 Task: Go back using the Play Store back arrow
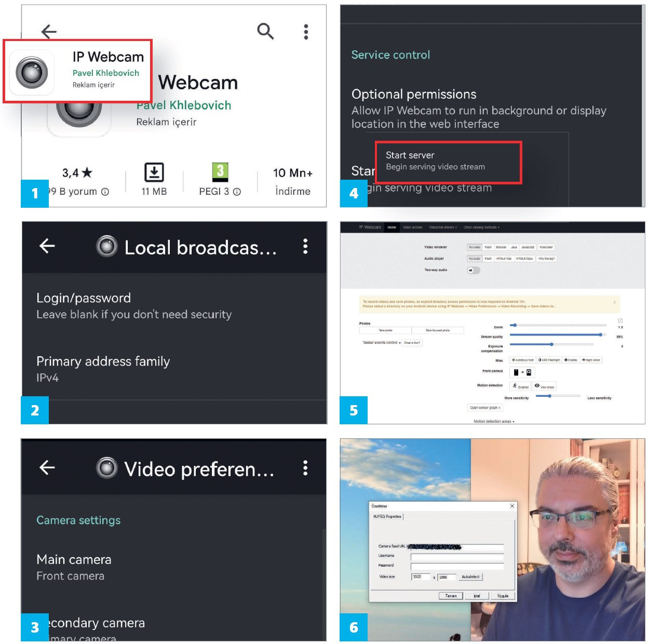point(49,32)
